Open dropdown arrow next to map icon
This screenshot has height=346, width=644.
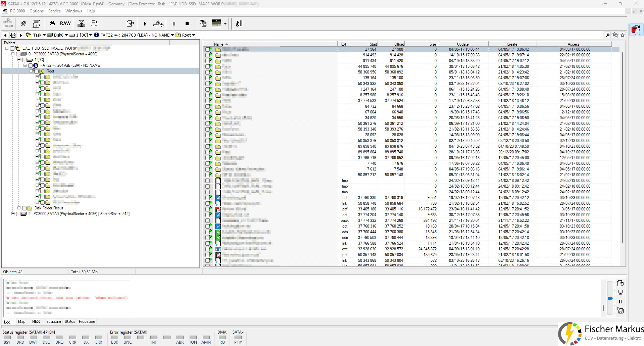click(225, 24)
